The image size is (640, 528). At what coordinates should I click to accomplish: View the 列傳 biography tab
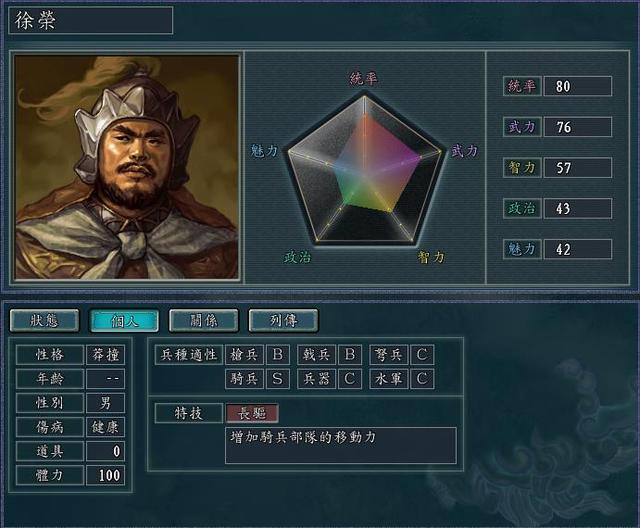tap(283, 321)
